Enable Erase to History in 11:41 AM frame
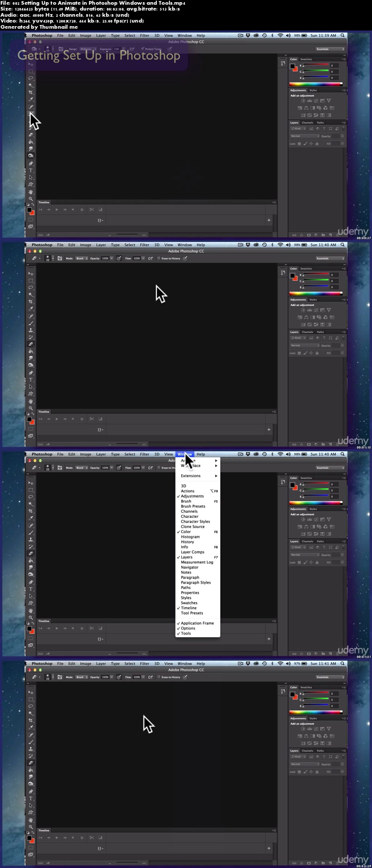Image resolution: width=372 pixels, height=868 pixels. pos(159,677)
